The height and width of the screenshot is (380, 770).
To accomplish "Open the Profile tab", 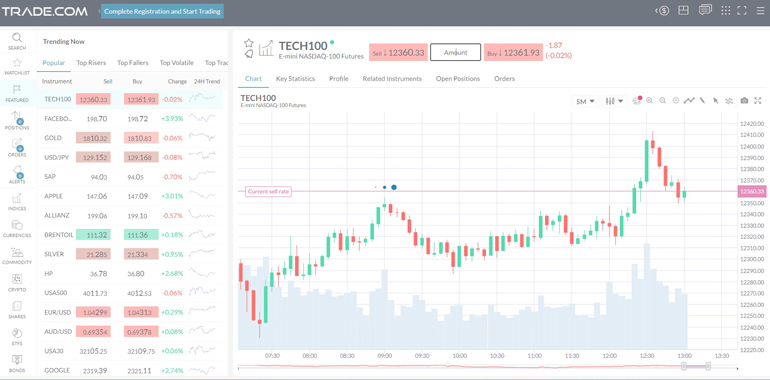I will (x=339, y=79).
